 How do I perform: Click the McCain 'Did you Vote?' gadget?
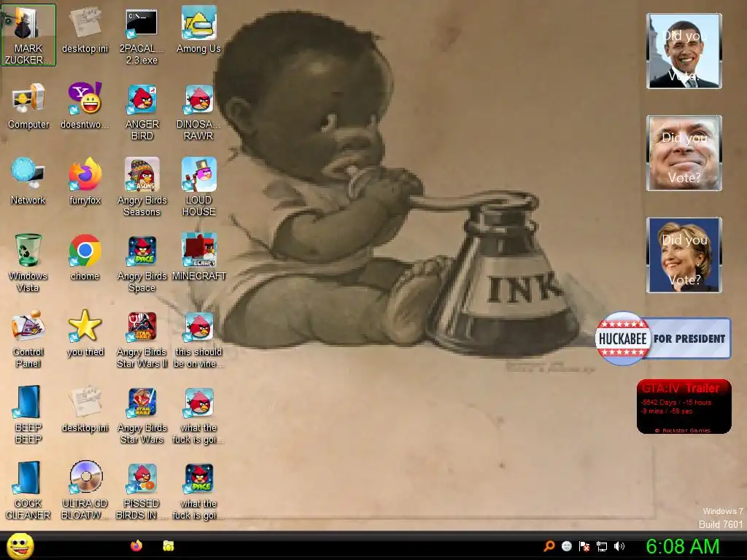[x=684, y=153]
